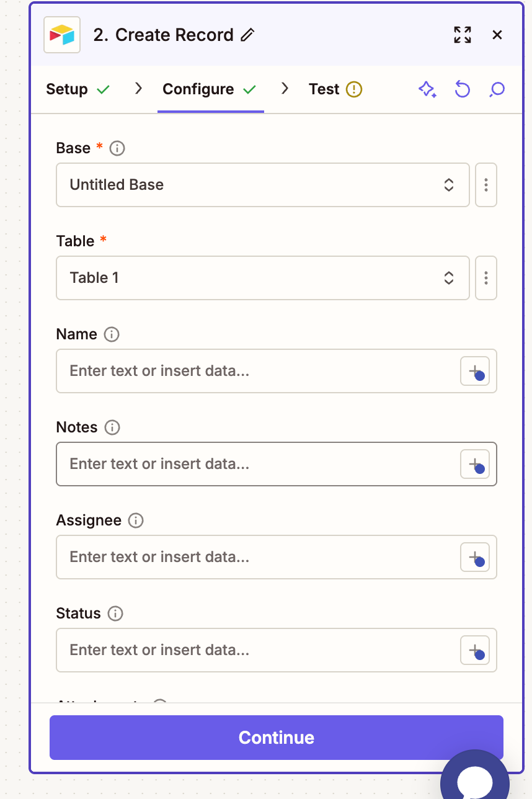Insert data into the Assignee field using the plus button
This screenshot has height=799, width=532.
474,557
